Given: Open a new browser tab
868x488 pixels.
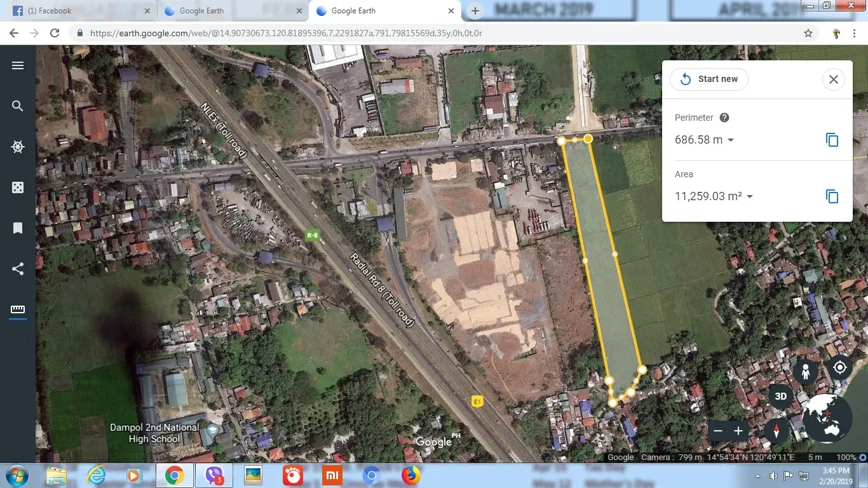Looking at the screenshot, I should click(x=475, y=11).
